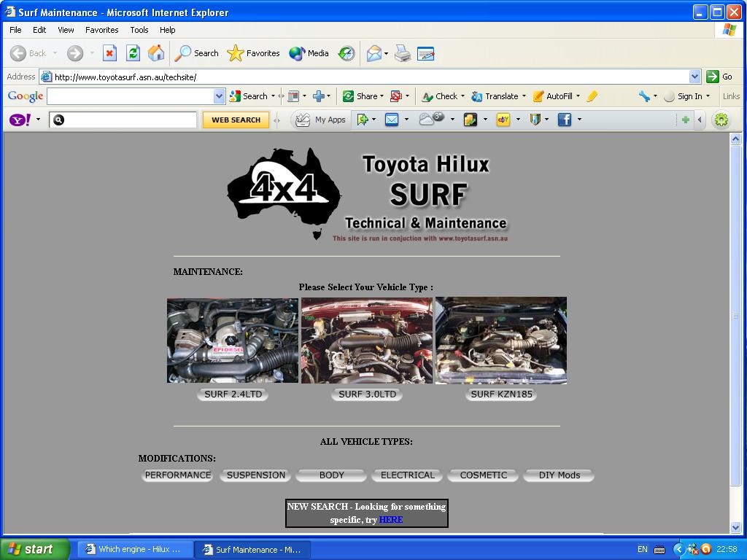Open the History toolbar icon
The height and width of the screenshot is (560, 747).
click(x=347, y=53)
